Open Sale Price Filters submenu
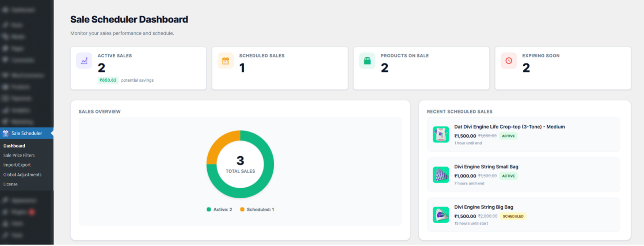Viewport: 644px width, 246px height. click(x=19, y=155)
